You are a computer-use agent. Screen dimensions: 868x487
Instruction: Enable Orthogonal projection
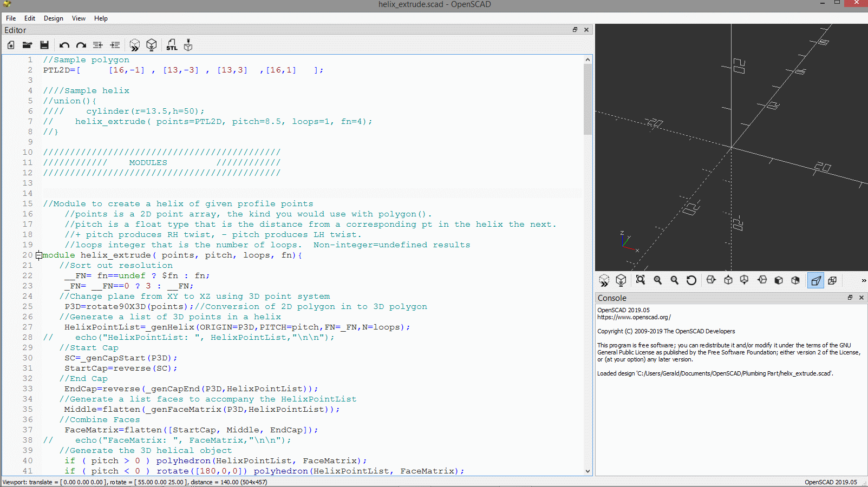coord(832,280)
